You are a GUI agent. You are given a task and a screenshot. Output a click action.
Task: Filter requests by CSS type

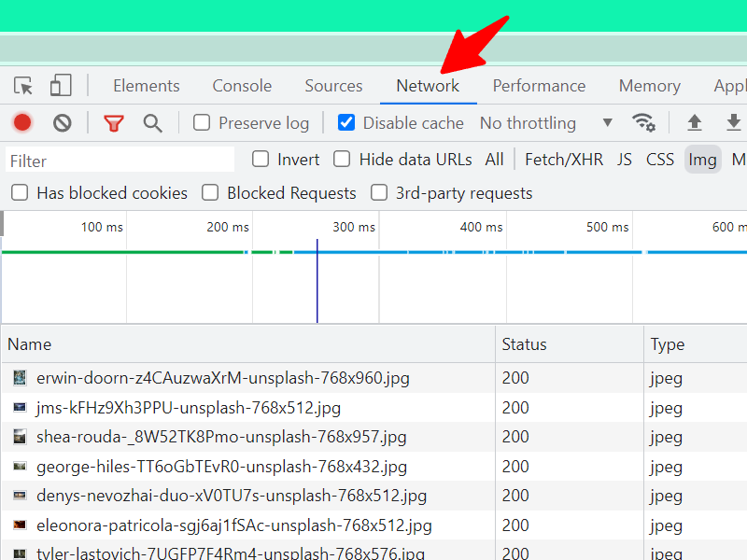tap(660, 159)
